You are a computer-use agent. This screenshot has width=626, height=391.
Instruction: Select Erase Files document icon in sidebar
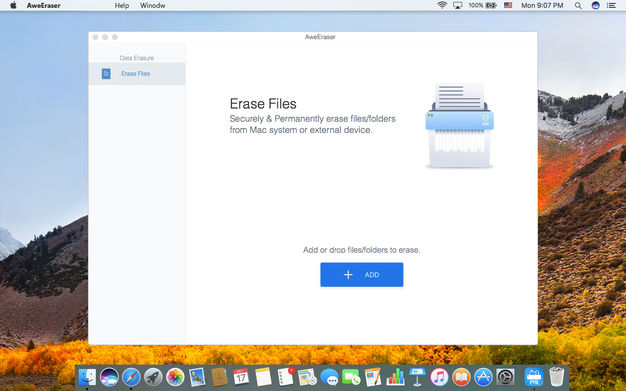106,73
